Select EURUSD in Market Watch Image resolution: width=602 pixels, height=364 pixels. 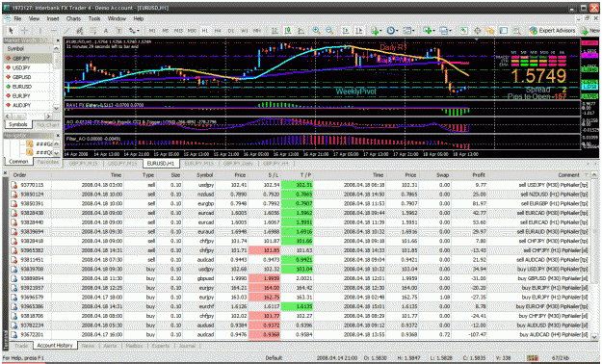tap(28, 87)
